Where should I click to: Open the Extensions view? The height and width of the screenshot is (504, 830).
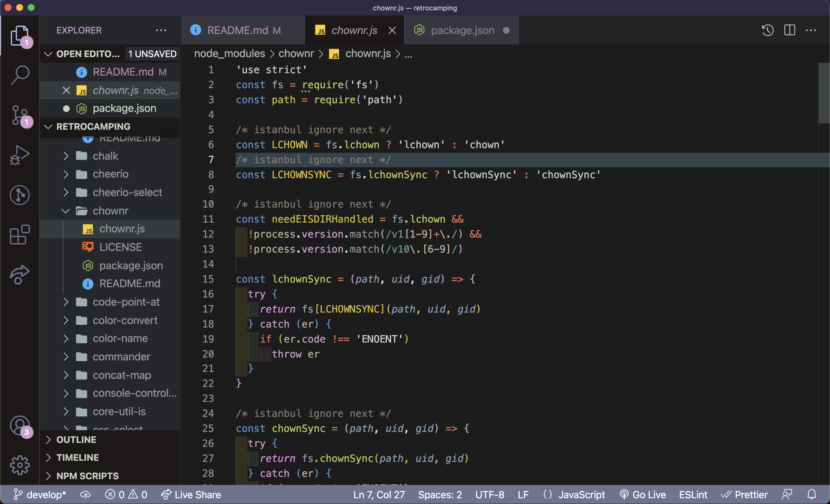click(x=20, y=234)
